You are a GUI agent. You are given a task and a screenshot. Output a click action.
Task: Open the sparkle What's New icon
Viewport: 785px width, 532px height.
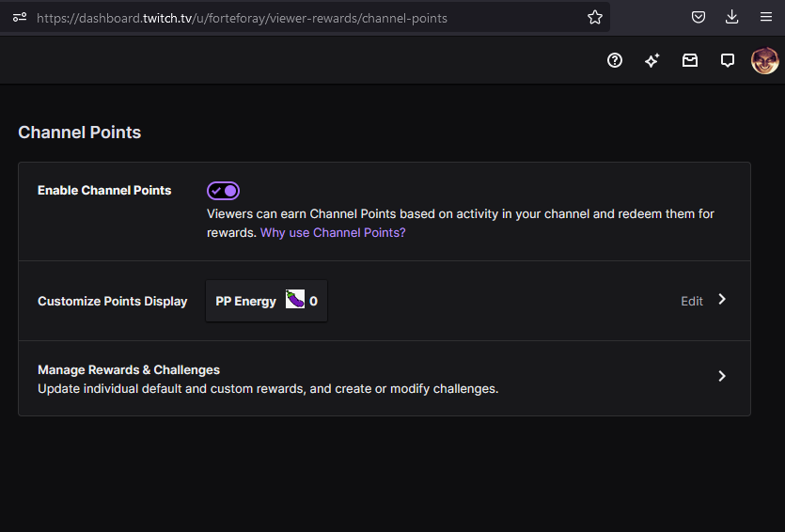[652, 60]
